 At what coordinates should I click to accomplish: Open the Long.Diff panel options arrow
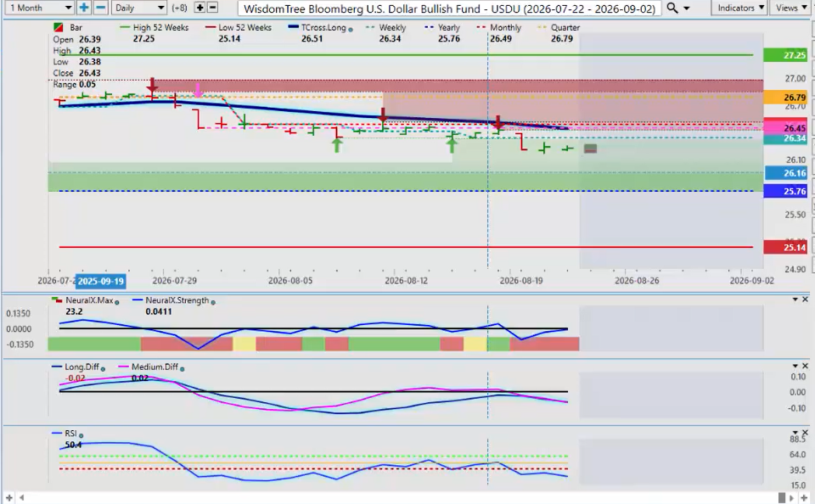(795, 366)
